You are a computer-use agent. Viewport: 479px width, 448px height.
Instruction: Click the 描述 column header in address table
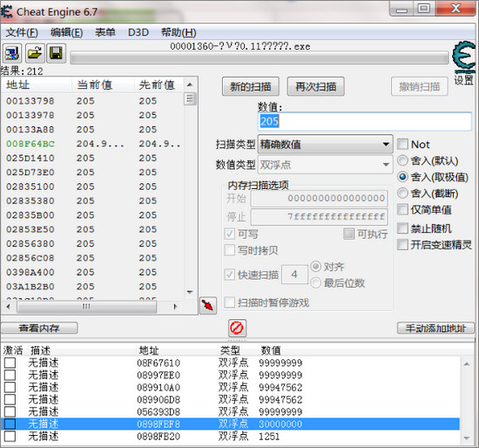40,350
